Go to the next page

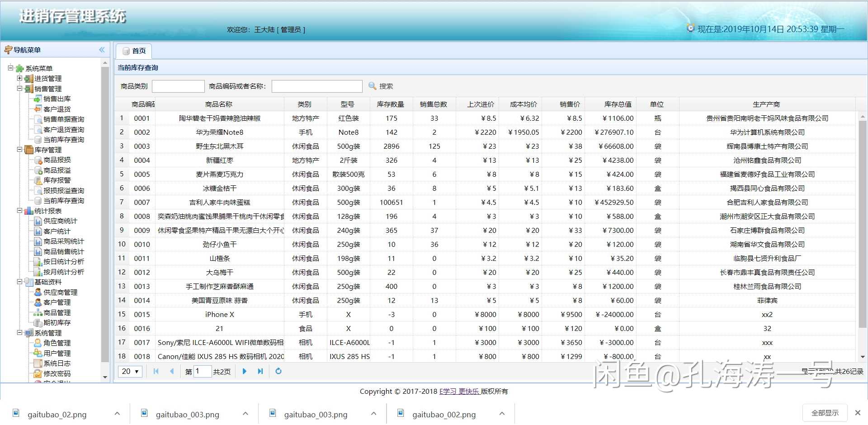tap(245, 371)
